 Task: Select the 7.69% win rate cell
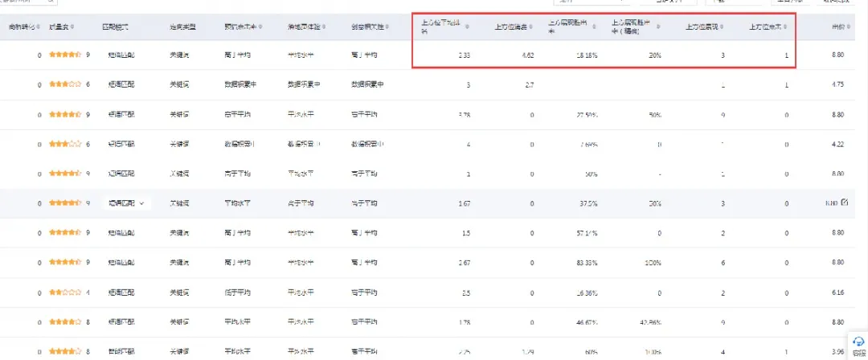pos(588,144)
